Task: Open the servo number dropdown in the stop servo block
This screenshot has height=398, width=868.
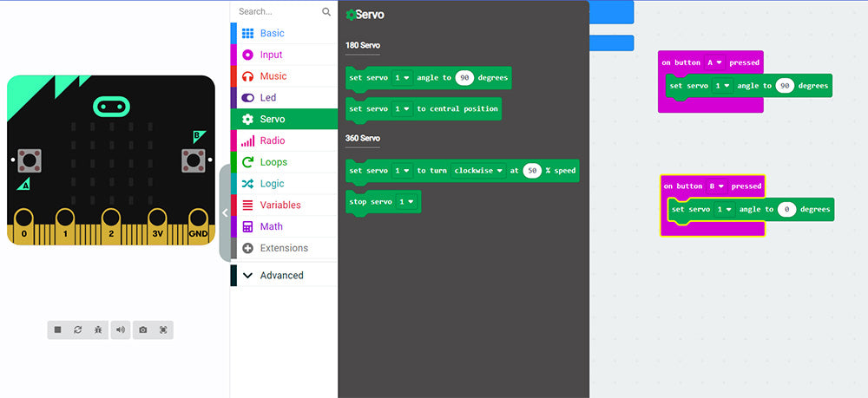Action: [x=406, y=202]
